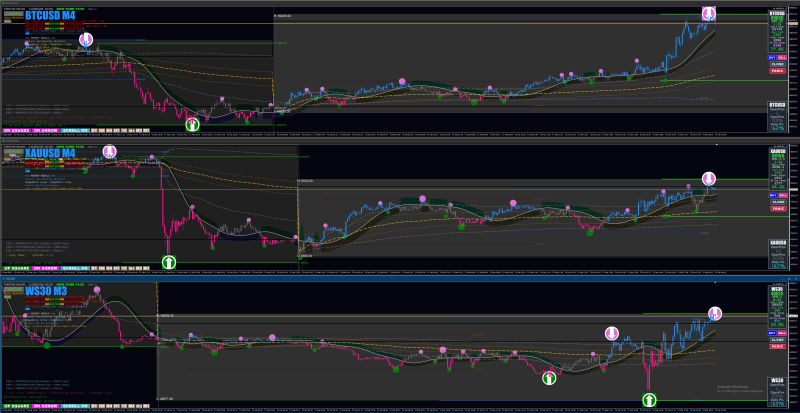
Task: Switch XAUUSD chart to M1 timeframe
Action: tap(146, 269)
